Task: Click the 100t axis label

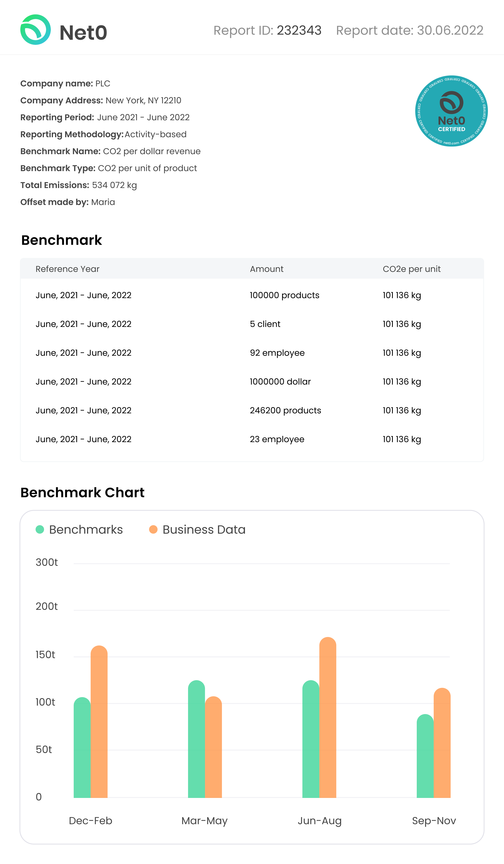Action: point(45,702)
